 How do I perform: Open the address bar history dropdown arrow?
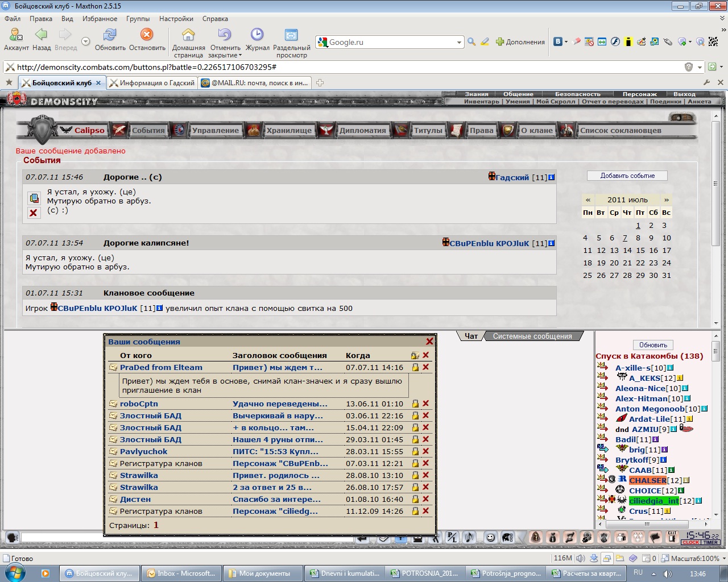tap(700, 67)
